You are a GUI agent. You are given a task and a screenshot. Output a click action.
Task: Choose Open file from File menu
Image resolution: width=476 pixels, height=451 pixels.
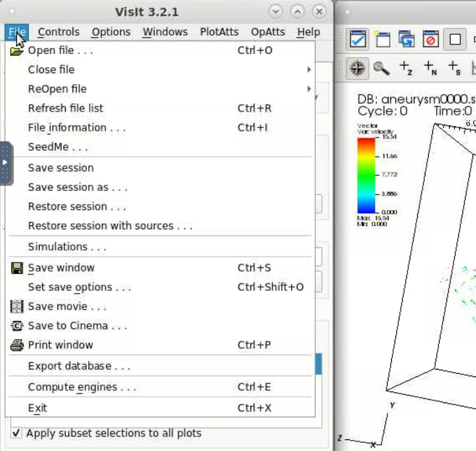click(x=160, y=51)
